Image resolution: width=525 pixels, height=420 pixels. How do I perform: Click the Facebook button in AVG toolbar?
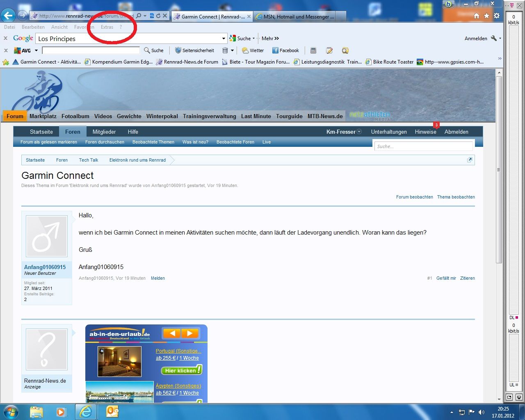tap(285, 50)
